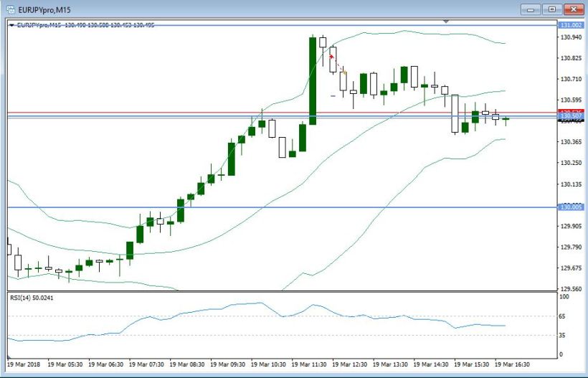Select the 131.002 blue price label
This screenshot has height=378, width=588.
click(571, 25)
